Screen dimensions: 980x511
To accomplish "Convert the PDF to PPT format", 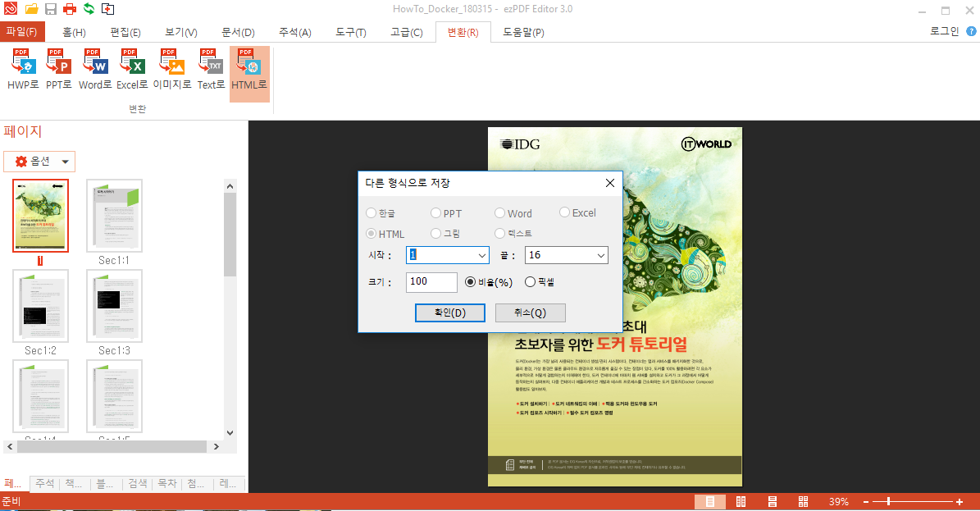I will tap(59, 70).
